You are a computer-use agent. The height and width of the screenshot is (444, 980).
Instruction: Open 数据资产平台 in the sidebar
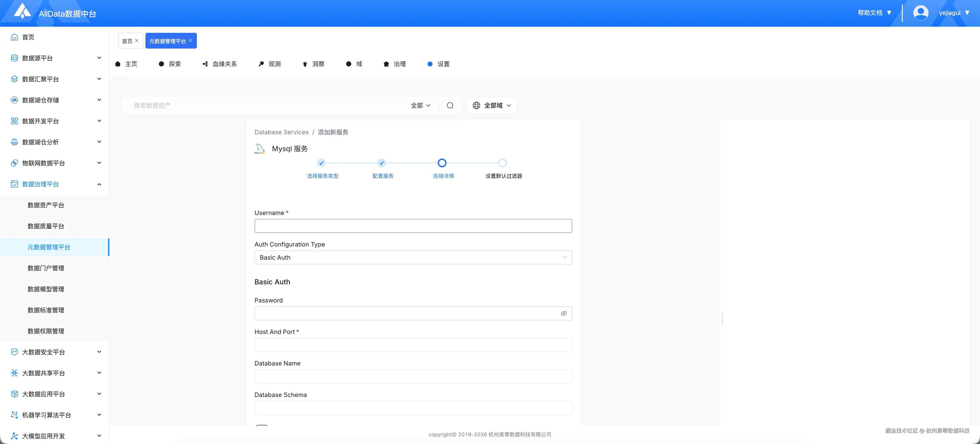click(x=46, y=205)
